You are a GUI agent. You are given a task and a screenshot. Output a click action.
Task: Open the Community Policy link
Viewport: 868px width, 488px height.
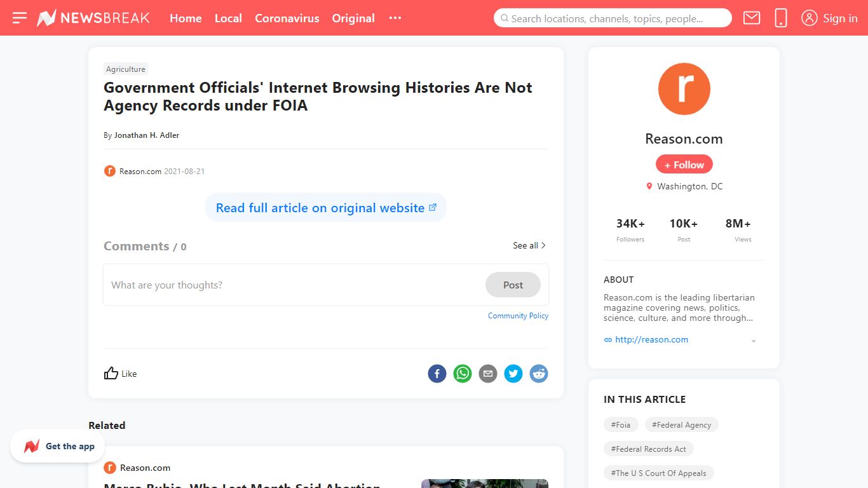[x=518, y=316]
